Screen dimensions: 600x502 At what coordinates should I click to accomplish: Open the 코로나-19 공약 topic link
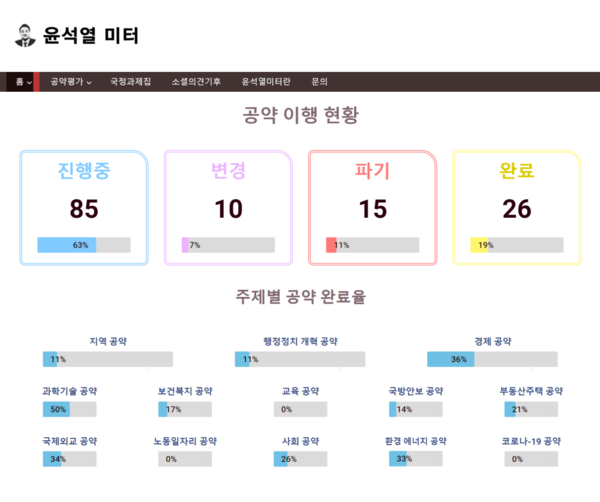[532, 441]
